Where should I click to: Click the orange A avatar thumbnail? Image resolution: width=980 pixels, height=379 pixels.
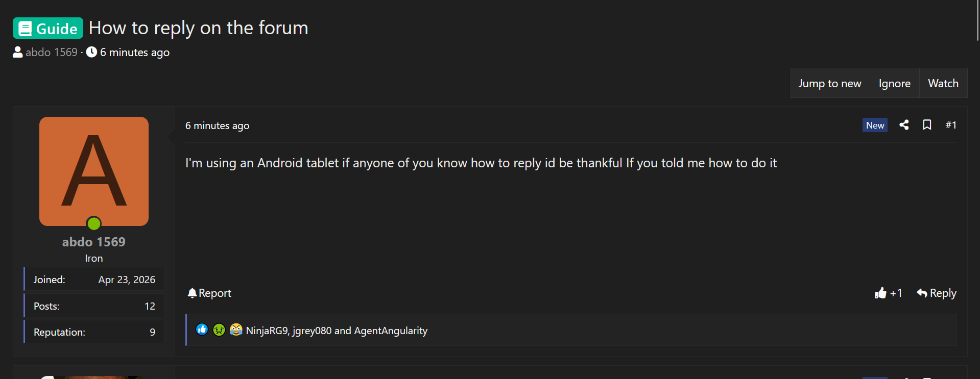(94, 171)
